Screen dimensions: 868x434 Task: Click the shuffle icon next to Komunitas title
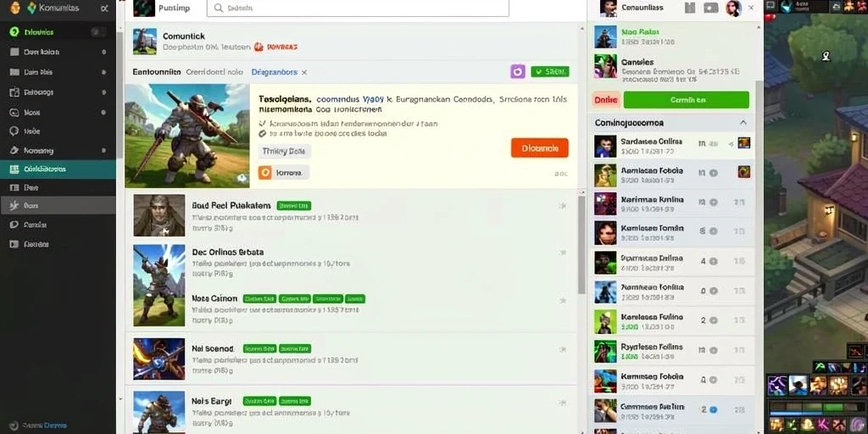click(x=104, y=8)
